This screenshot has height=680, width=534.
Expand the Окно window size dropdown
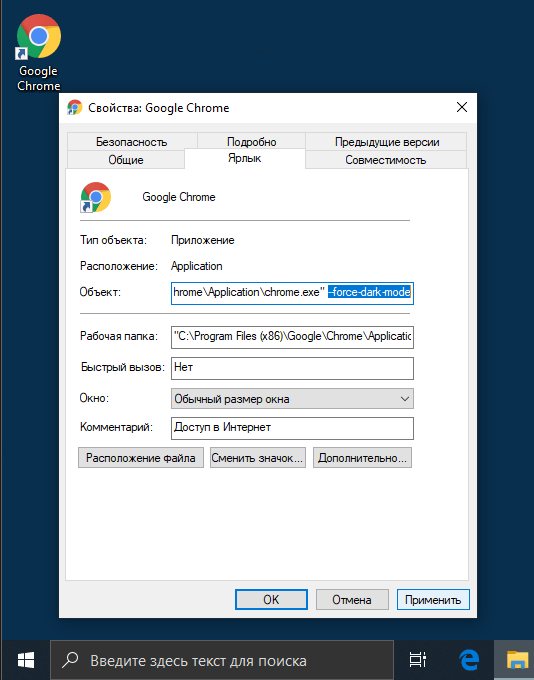pos(292,399)
